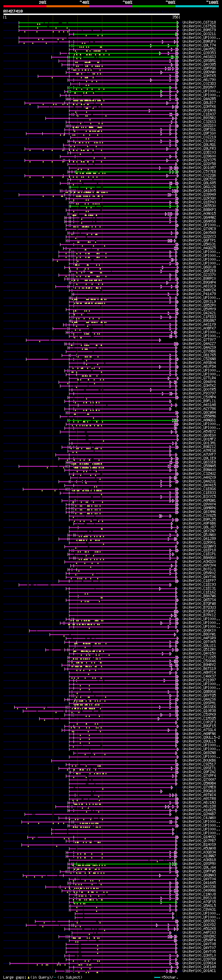Screen dimensions: 222x980
Task: Select the UniRef100_C3Z6S3 label
Action: pos(199,122)
